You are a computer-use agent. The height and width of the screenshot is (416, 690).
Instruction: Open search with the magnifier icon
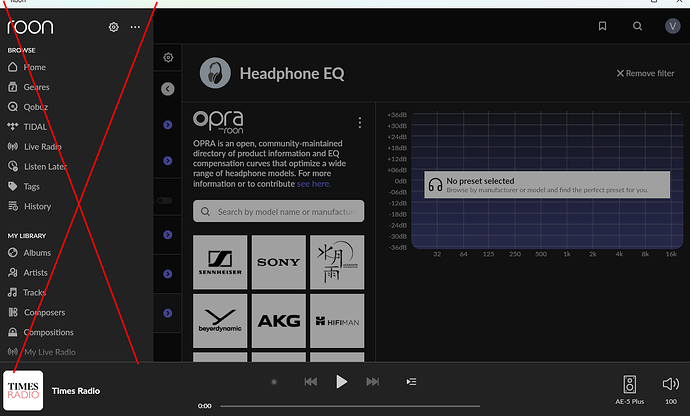click(637, 27)
